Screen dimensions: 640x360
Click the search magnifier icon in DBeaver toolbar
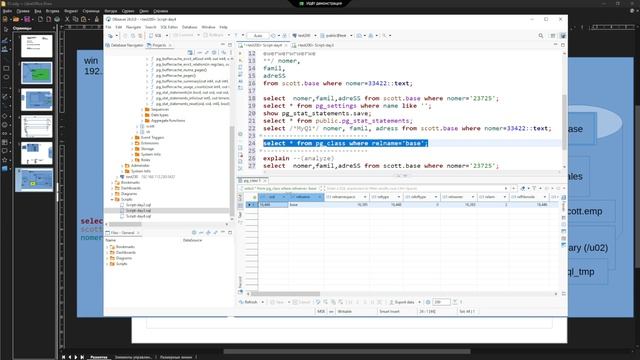tap(541, 36)
